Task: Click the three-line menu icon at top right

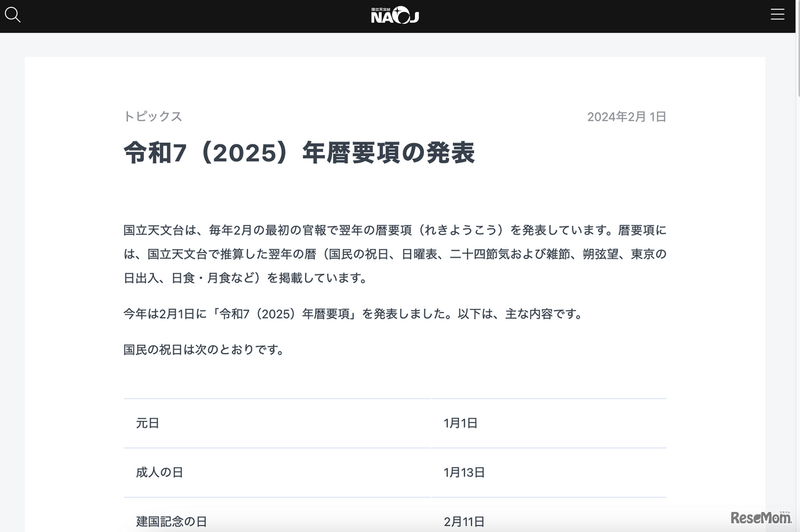Action: [777, 14]
